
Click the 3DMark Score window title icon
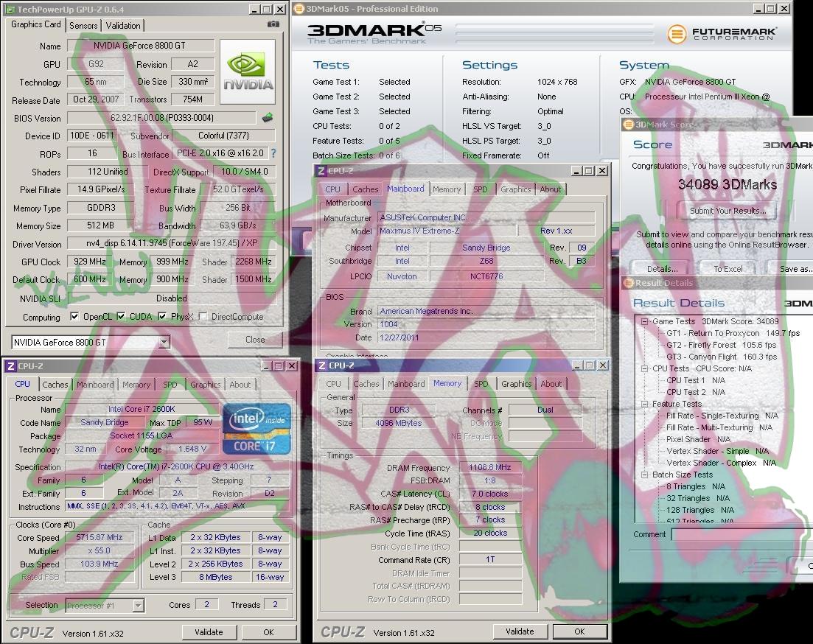tap(629, 125)
